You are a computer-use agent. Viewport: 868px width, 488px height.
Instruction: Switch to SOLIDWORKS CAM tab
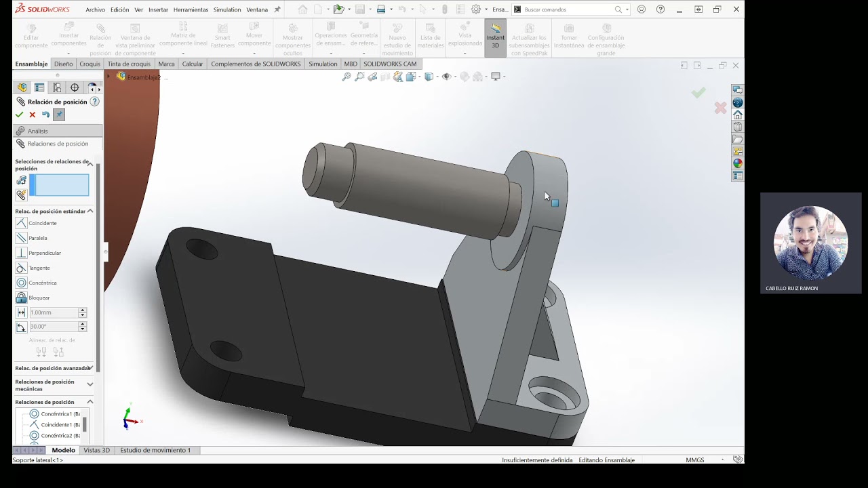tap(390, 64)
